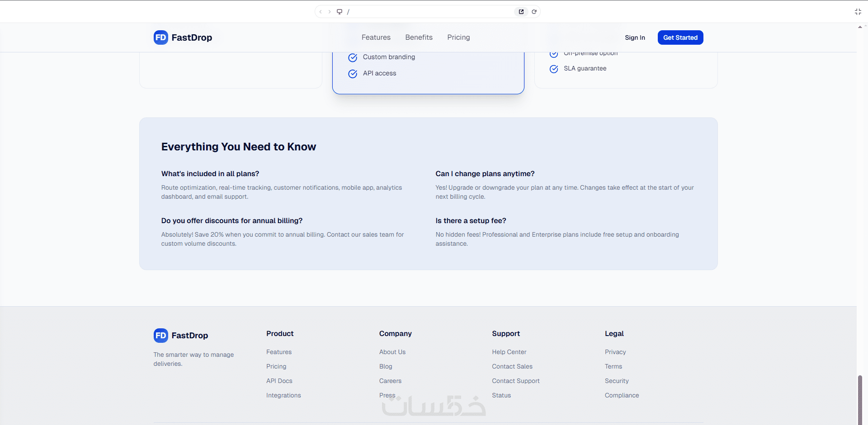The width and height of the screenshot is (868, 425).
Task: Click "What's included in all plans?" question
Action: [210, 174]
